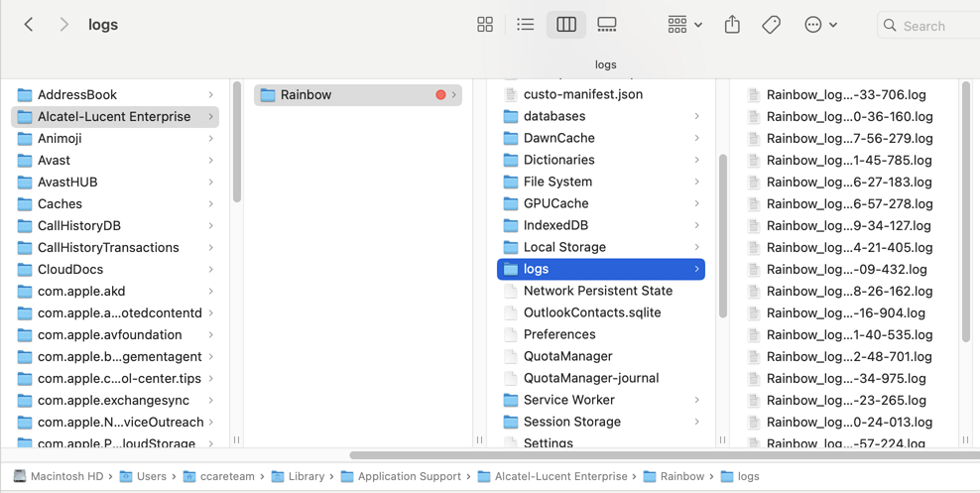Select log file ending 1-45-785.log
980x493 pixels.
(x=847, y=161)
